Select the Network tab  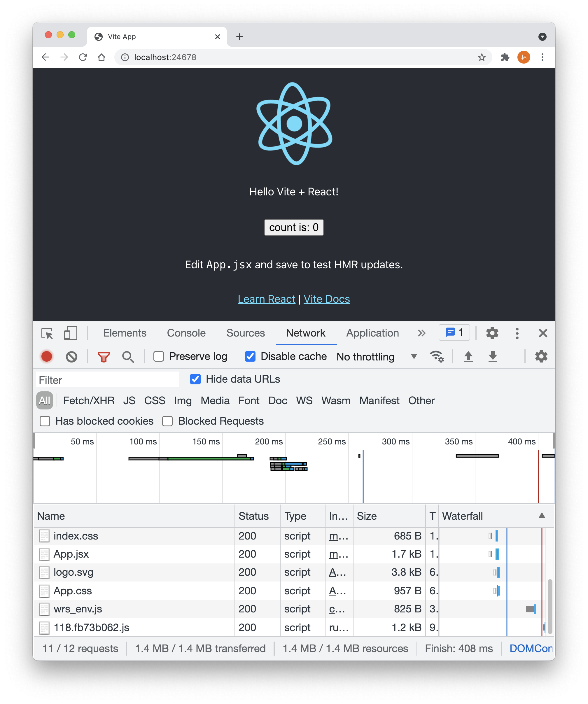(305, 333)
